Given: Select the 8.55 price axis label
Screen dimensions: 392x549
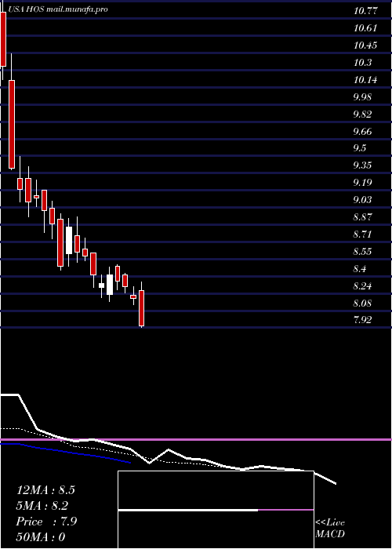Looking at the screenshot, I should coord(362,252).
